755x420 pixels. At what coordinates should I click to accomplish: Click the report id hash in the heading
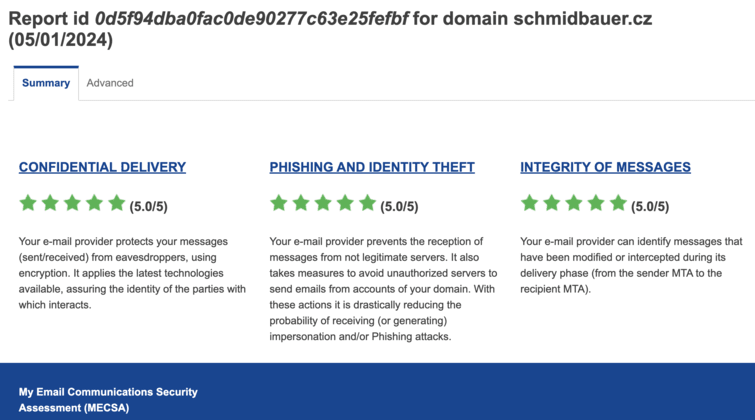[x=251, y=19]
